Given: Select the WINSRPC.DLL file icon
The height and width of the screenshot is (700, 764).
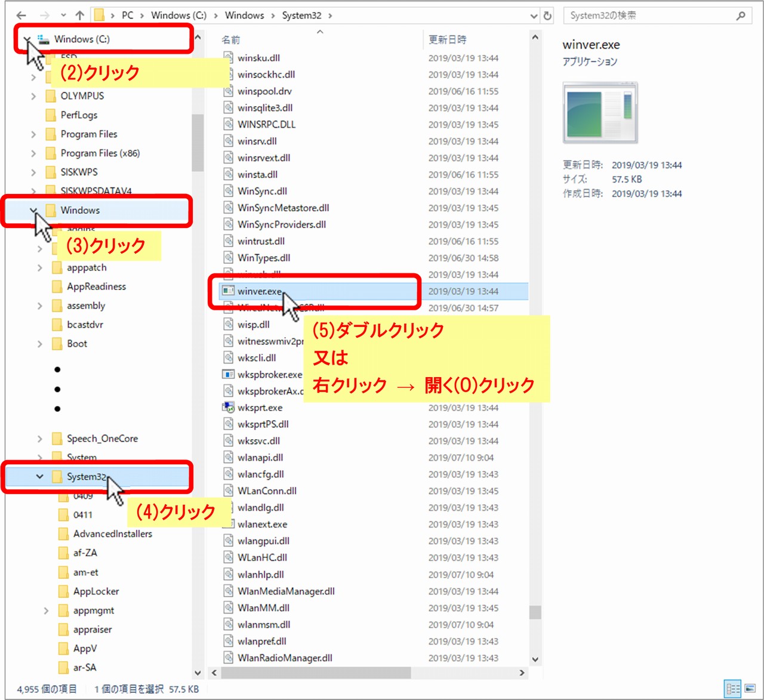Looking at the screenshot, I should point(228,125).
